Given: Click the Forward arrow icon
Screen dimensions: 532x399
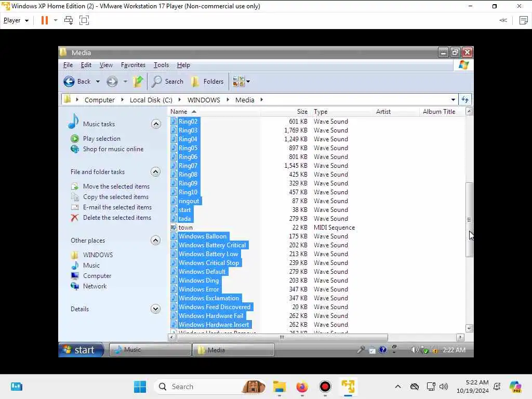Looking at the screenshot, I should 112,82.
